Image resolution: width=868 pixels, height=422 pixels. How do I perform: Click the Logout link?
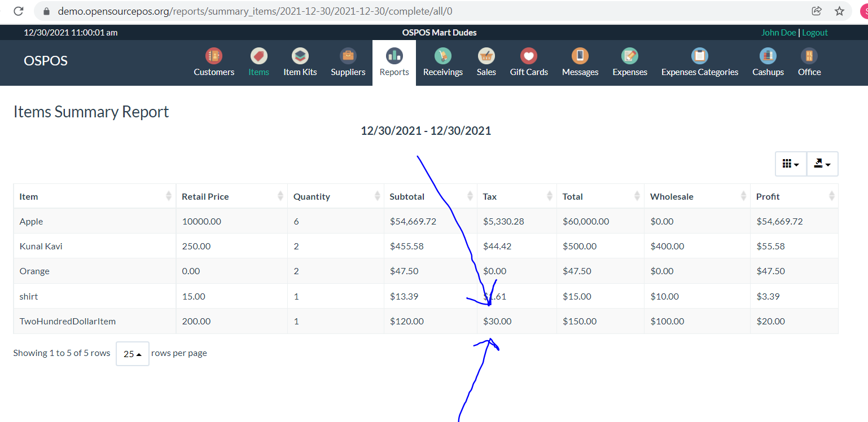coord(814,32)
